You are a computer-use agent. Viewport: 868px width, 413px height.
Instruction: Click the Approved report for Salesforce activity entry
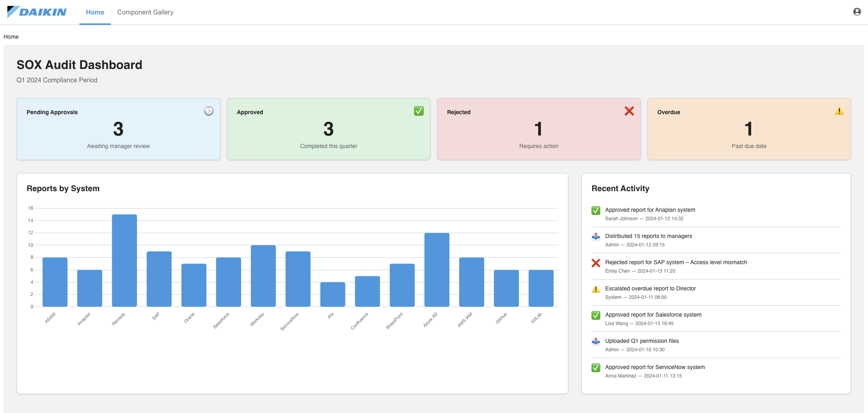pos(653,319)
